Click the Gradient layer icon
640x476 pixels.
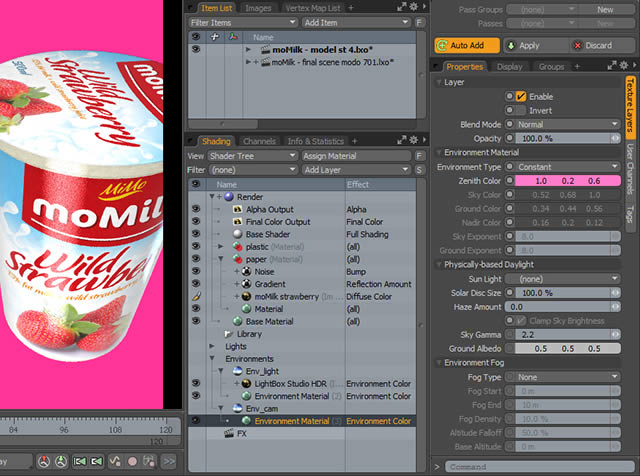247,284
